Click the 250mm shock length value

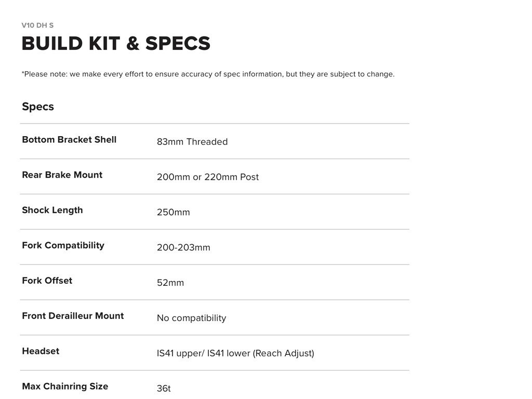[x=174, y=212]
